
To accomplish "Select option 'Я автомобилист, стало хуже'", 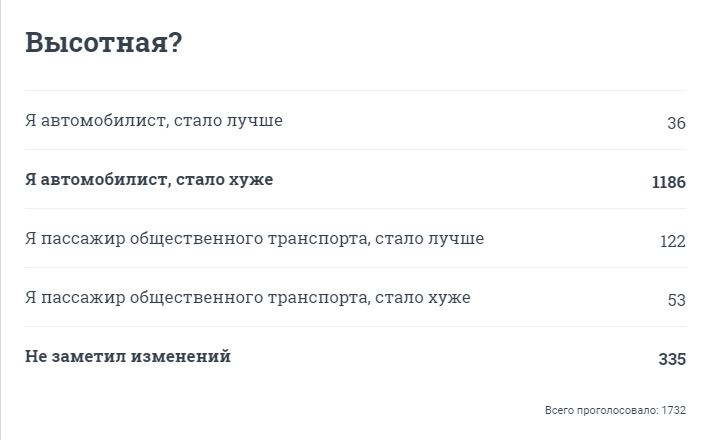I will click(x=149, y=179).
